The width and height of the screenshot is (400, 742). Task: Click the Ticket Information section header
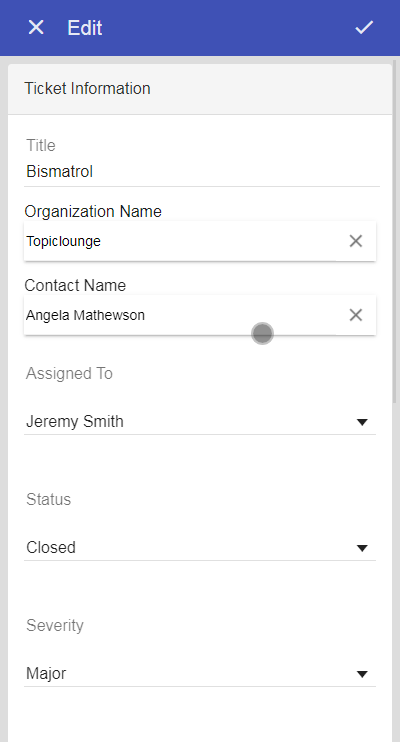(200, 89)
